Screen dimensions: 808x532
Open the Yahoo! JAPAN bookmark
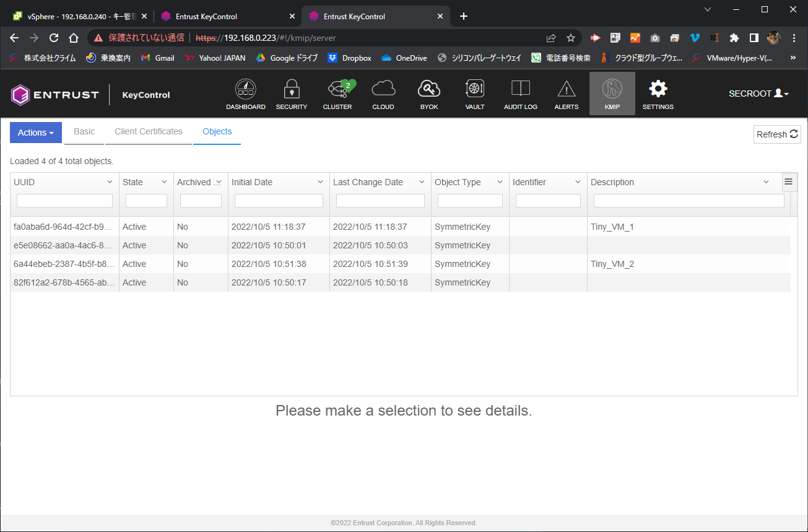pyautogui.click(x=215, y=58)
